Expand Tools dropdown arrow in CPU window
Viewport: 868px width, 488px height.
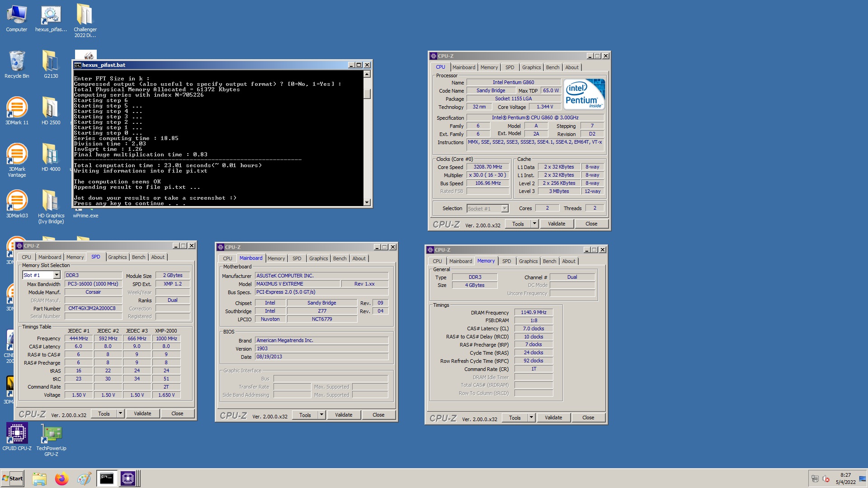[x=534, y=224]
